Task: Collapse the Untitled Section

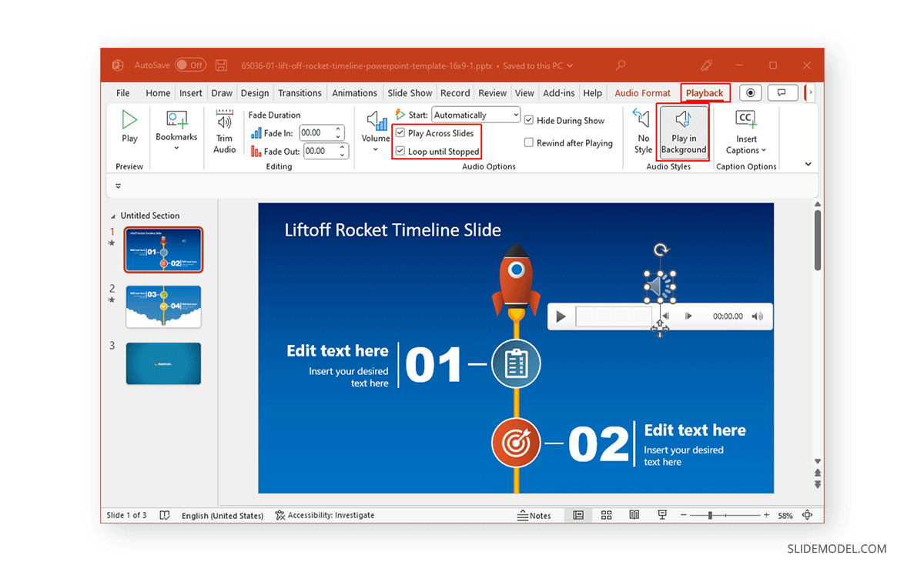Action: [x=112, y=216]
